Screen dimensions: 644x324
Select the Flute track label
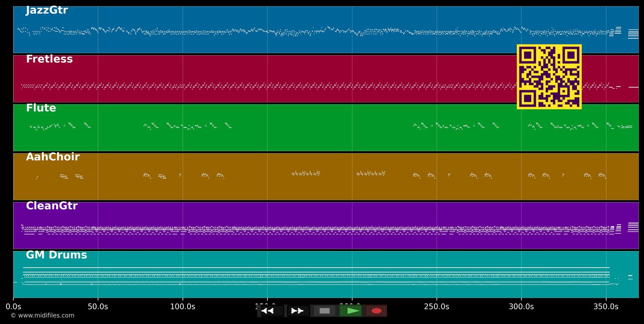pyautogui.click(x=41, y=108)
